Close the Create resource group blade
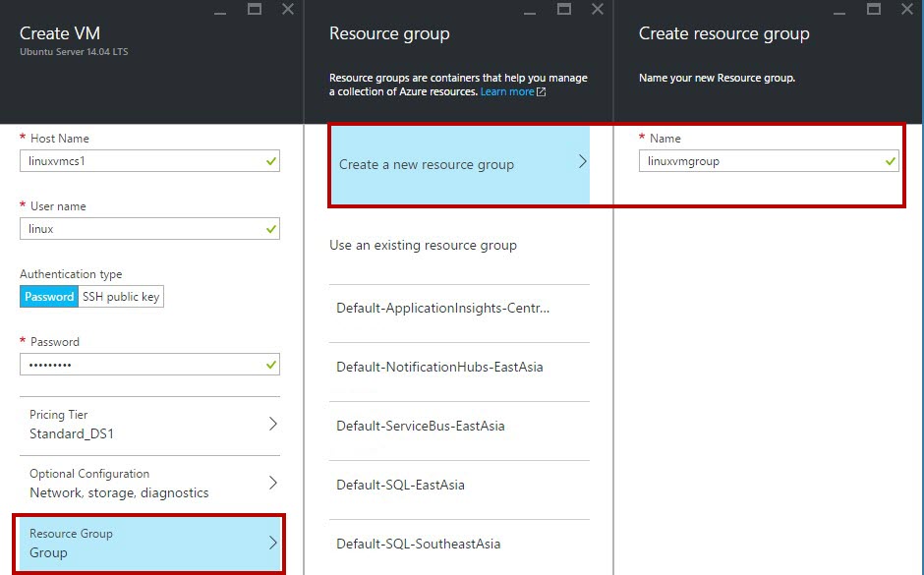924x575 pixels. click(x=907, y=9)
